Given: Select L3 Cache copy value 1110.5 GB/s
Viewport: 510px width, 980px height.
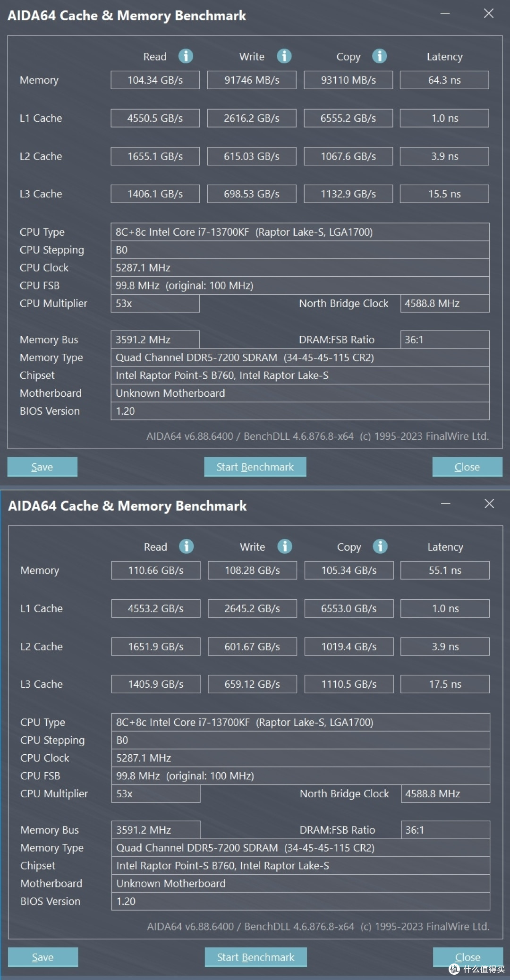Looking at the screenshot, I should coord(348,684).
